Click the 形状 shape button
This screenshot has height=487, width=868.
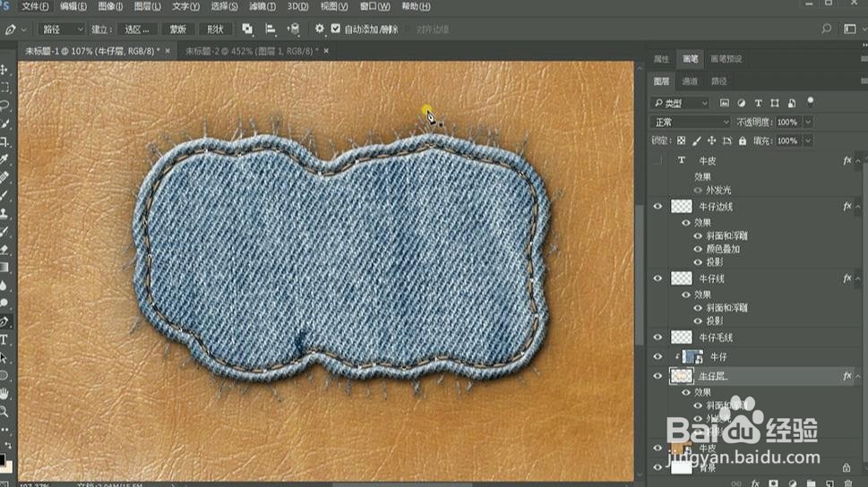(x=215, y=30)
